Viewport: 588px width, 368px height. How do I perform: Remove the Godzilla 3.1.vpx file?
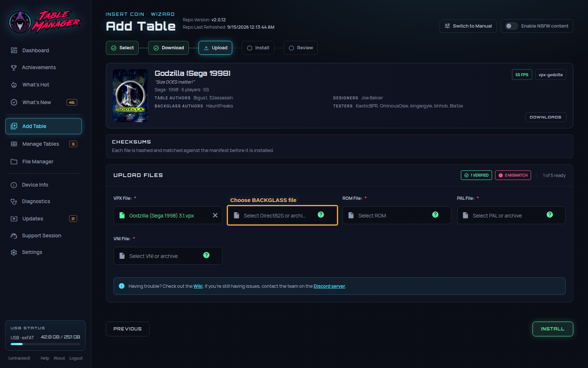(215, 215)
